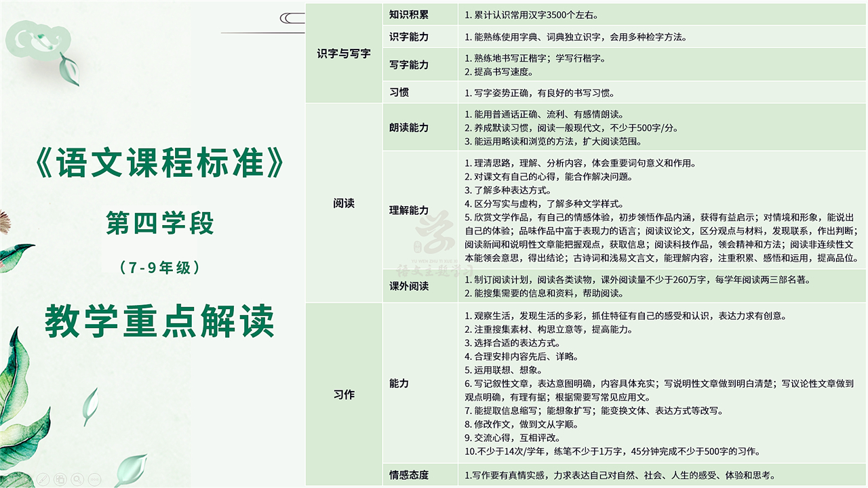Advance using the next slide arrow
The height and width of the screenshot is (488, 868).
tap(24, 478)
